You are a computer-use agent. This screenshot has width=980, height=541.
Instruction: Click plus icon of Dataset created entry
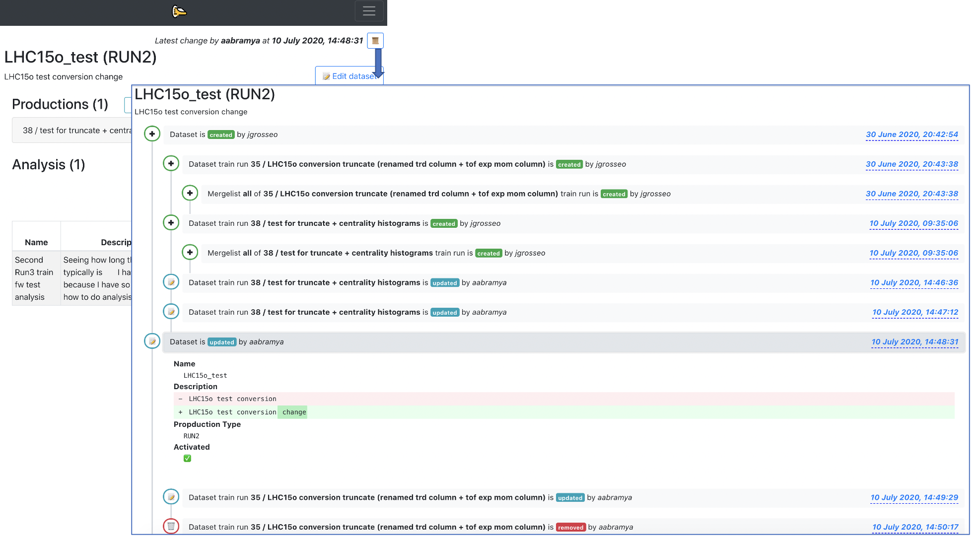pos(152,134)
